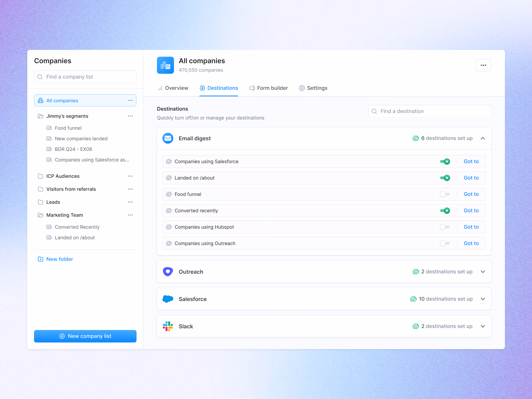The image size is (532, 399).
Task: Click search icon in company list field
Action: 40,77
